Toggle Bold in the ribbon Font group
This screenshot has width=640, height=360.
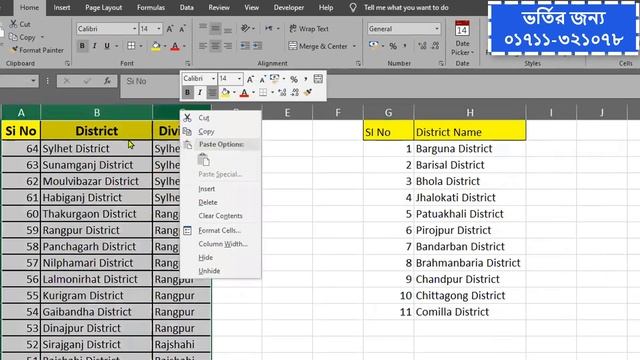point(82,46)
